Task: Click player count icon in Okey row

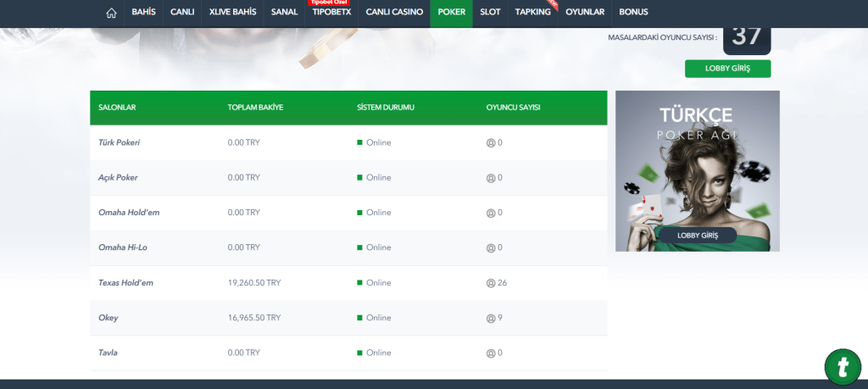Action: tap(491, 318)
